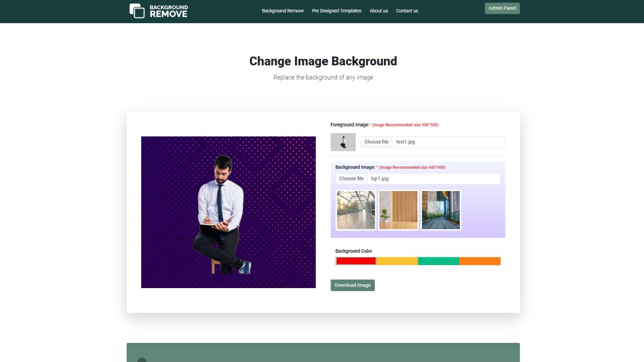The image size is (644, 362).
Task: Click the 'Background Color' label
Action: [x=354, y=251]
